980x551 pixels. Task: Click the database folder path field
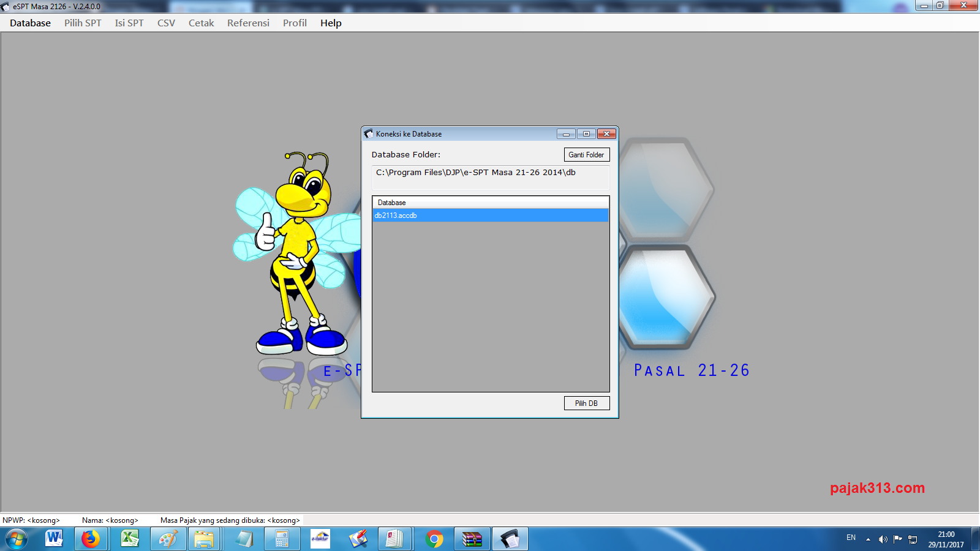pyautogui.click(x=491, y=178)
